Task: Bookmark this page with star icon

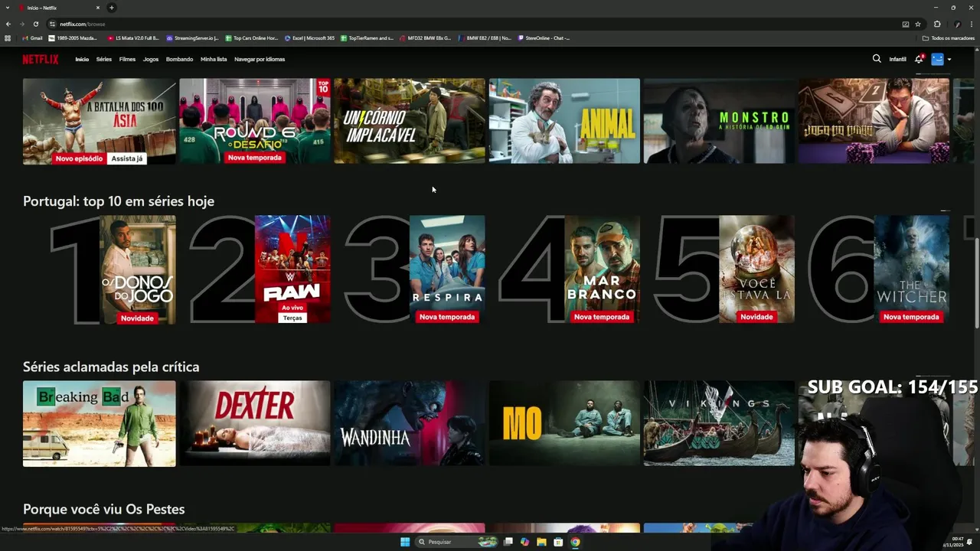Action: coord(918,24)
